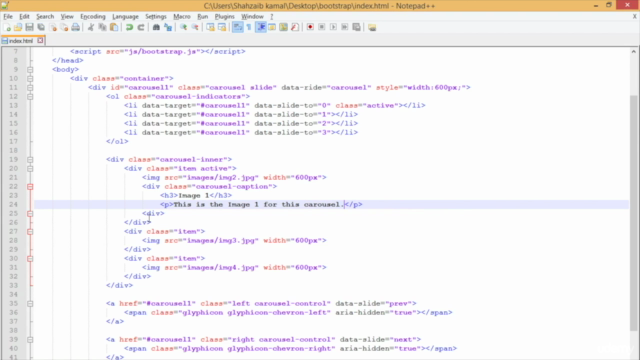Collapse left carousel-control fold on line 35
The image size is (640, 360).
[30, 304]
